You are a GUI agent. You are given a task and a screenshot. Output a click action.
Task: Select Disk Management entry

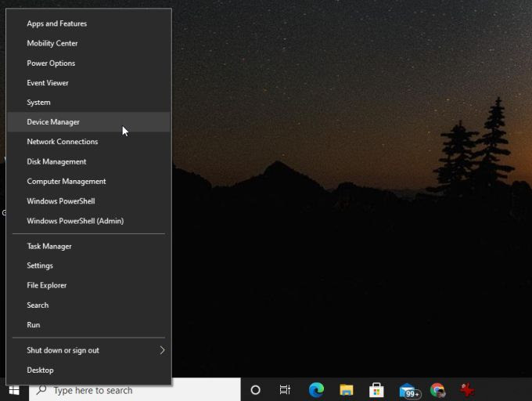click(56, 161)
